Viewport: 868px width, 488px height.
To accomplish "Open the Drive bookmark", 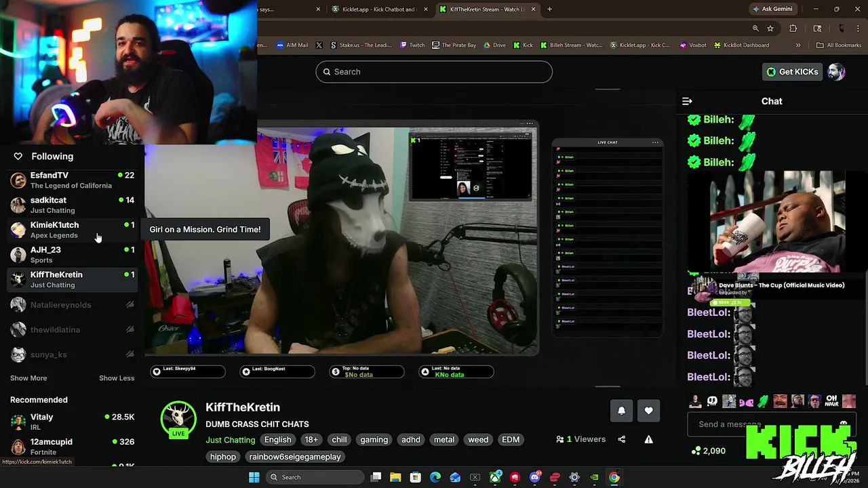I will [494, 45].
